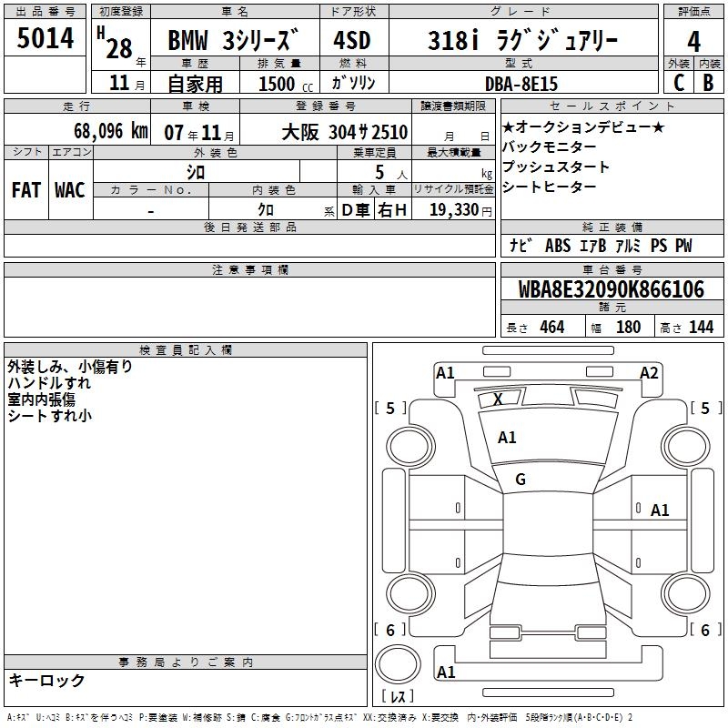
Task: Click the grade 318i ラグジュアリー
Action: (x=522, y=40)
